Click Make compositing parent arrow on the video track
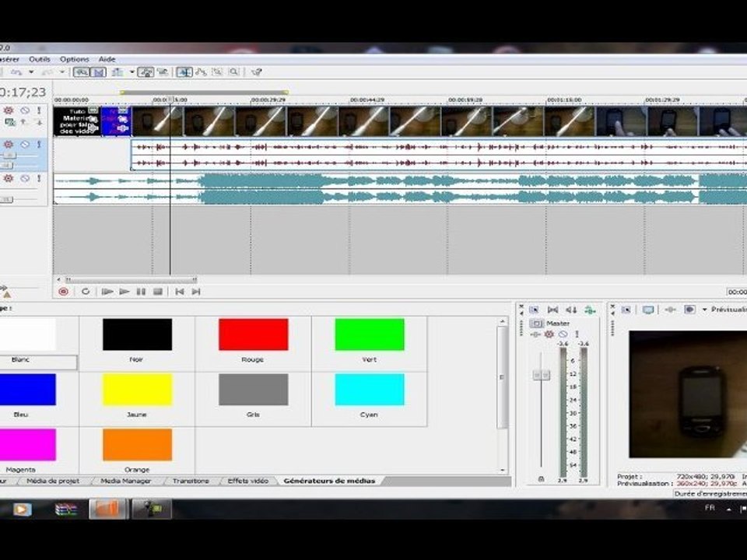 click(x=23, y=122)
